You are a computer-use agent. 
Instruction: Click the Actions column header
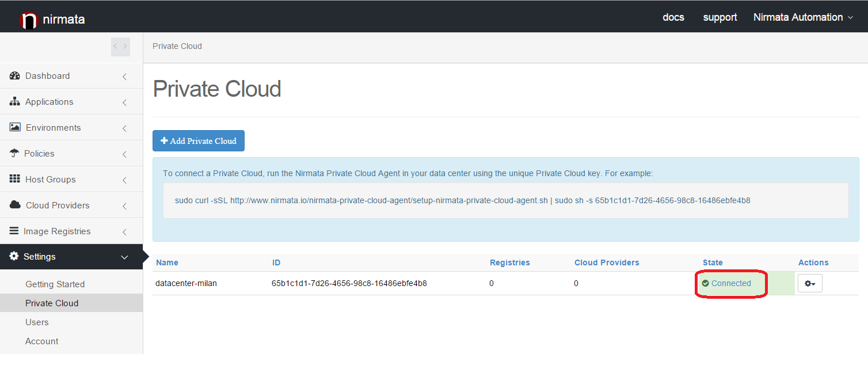tap(813, 262)
